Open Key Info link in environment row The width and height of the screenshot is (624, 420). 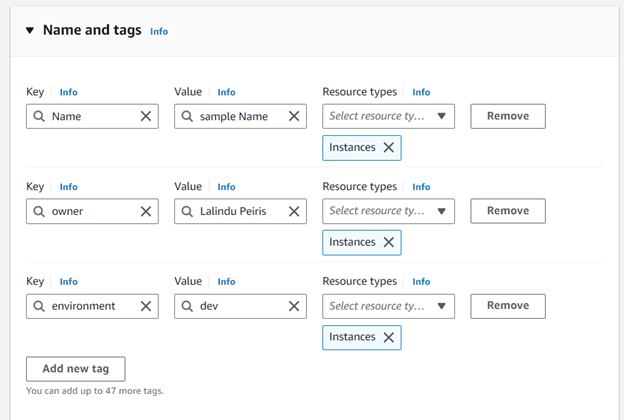(68, 282)
